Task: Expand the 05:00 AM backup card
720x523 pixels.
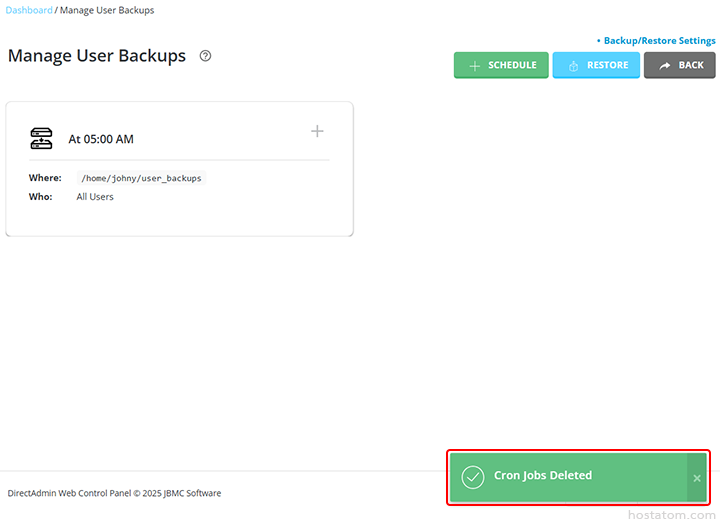Action: pyautogui.click(x=317, y=131)
